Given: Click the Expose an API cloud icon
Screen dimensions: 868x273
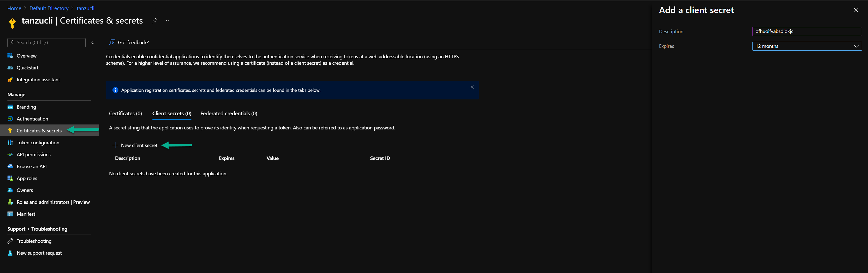Looking at the screenshot, I should (10, 166).
